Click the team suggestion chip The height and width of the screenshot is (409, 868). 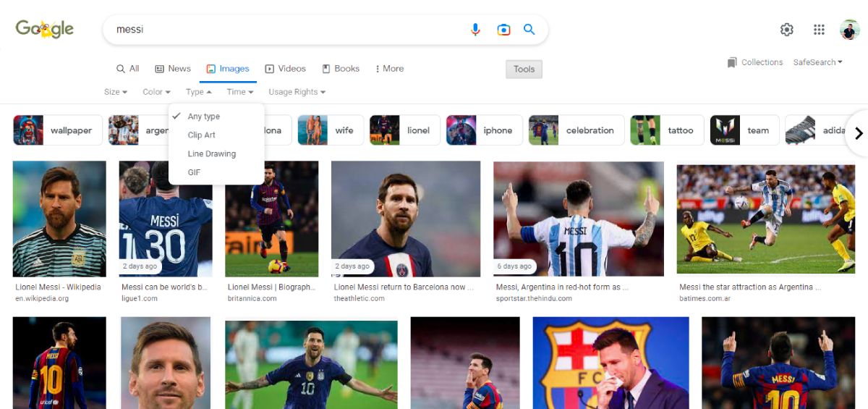coord(745,130)
